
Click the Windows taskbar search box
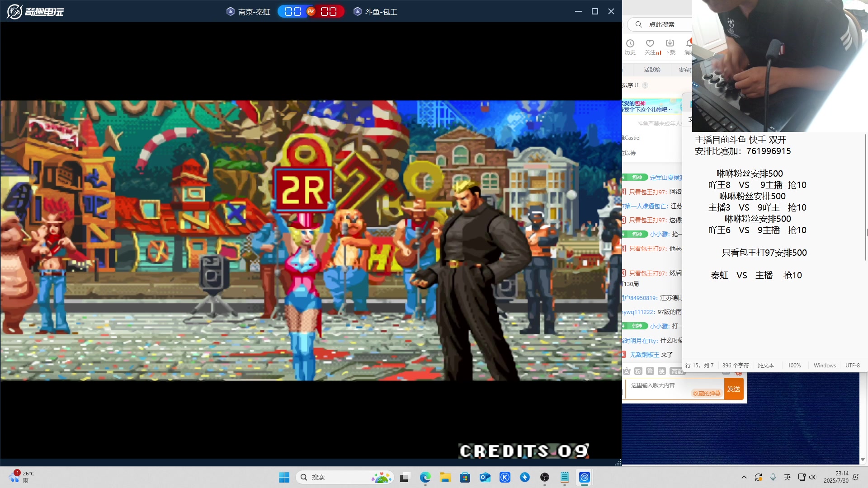tap(344, 477)
